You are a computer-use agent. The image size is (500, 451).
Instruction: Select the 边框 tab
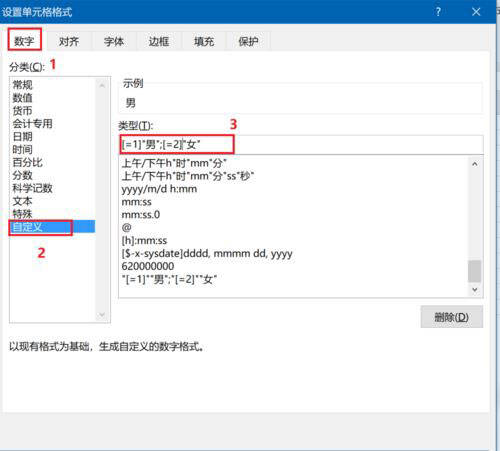click(159, 41)
